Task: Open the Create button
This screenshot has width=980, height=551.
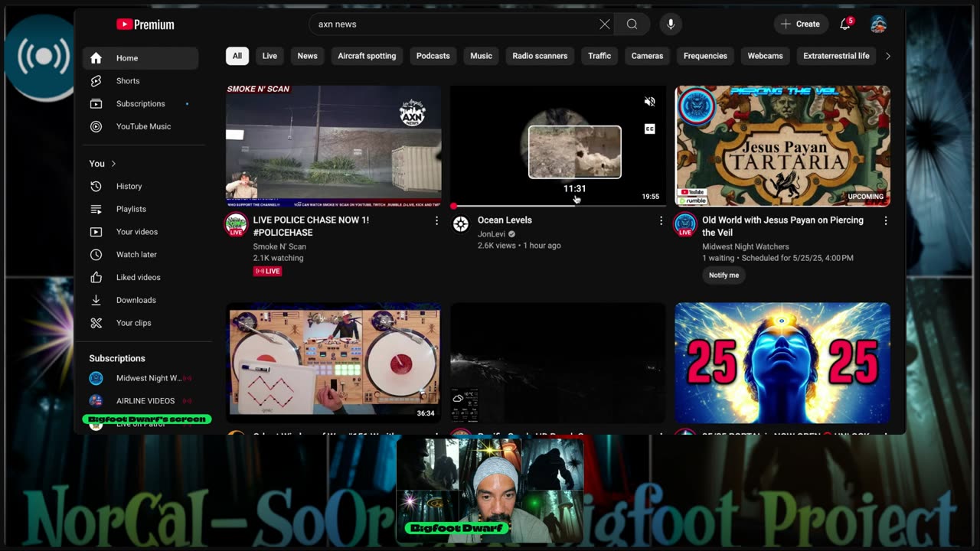Action: coord(800,24)
